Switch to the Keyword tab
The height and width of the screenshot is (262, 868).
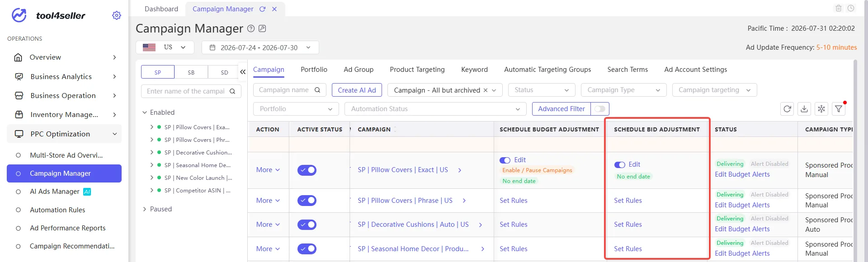click(x=474, y=70)
